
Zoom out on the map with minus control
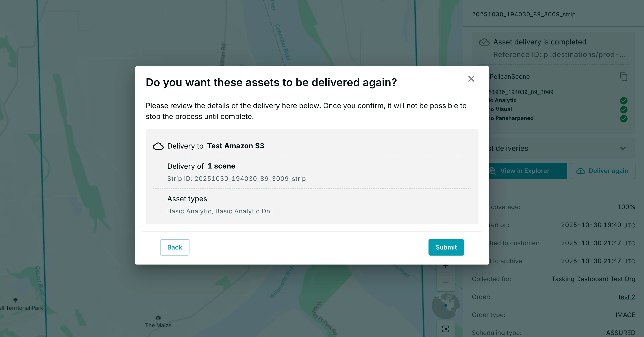[x=446, y=282]
